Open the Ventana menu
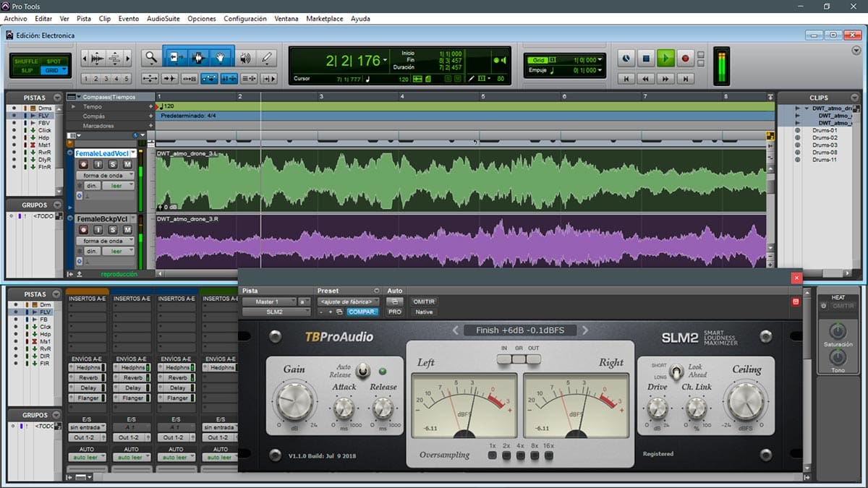This screenshot has width=868, height=488. pos(286,19)
